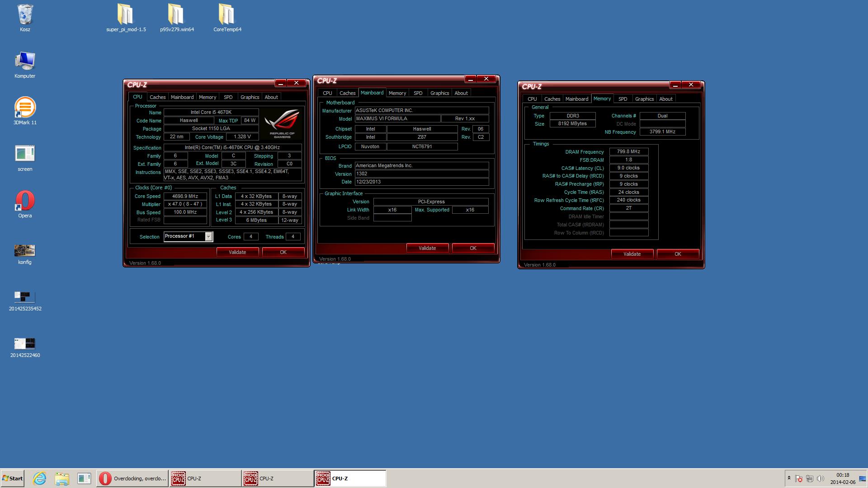Open Graphics tab in the middle CPU-Z window
Screen dimensions: 868x488
pos(440,93)
